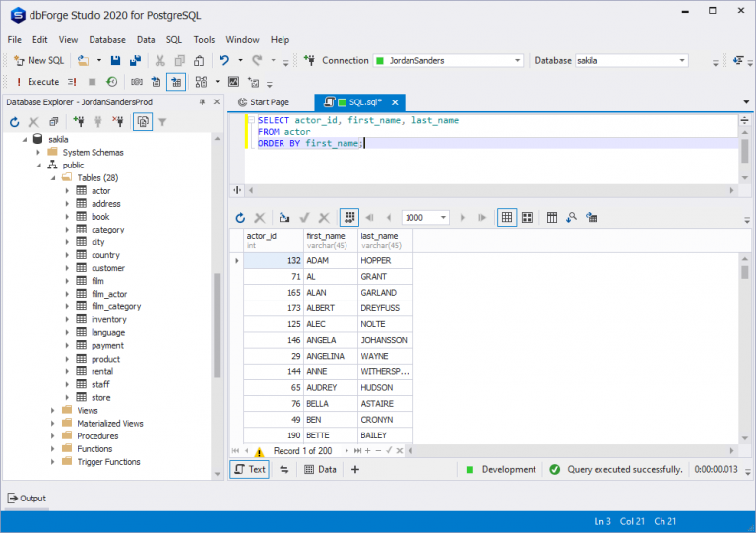Refresh the Database Explorer tree
756x533 pixels.
pos(14,122)
